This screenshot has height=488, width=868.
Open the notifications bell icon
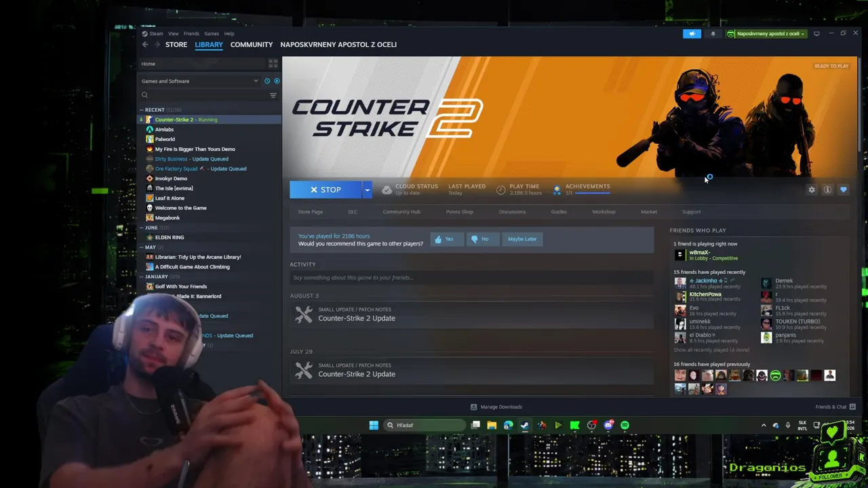coord(713,34)
